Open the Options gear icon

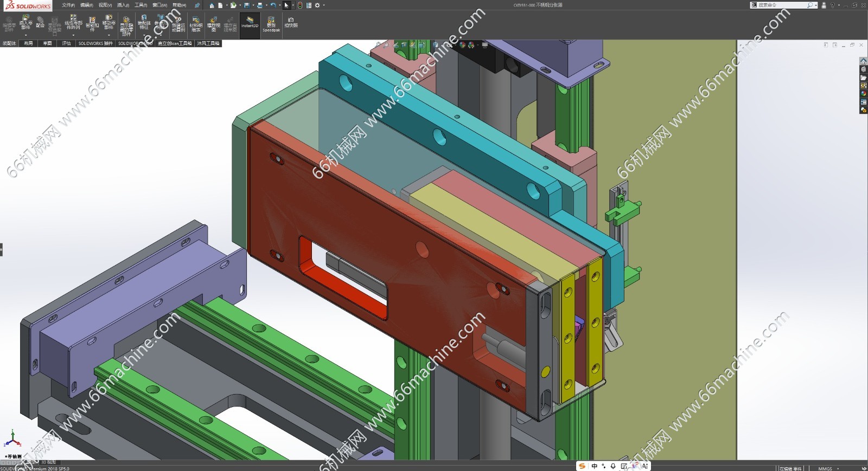click(317, 5)
